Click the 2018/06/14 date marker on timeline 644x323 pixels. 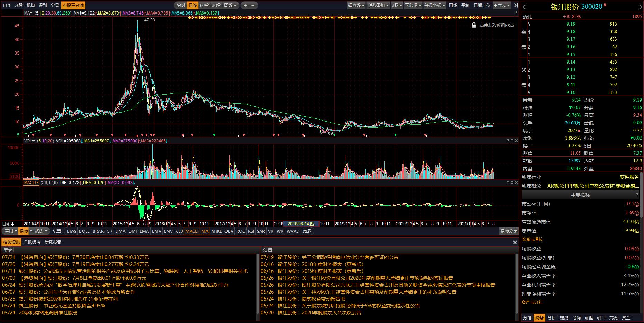point(301,224)
